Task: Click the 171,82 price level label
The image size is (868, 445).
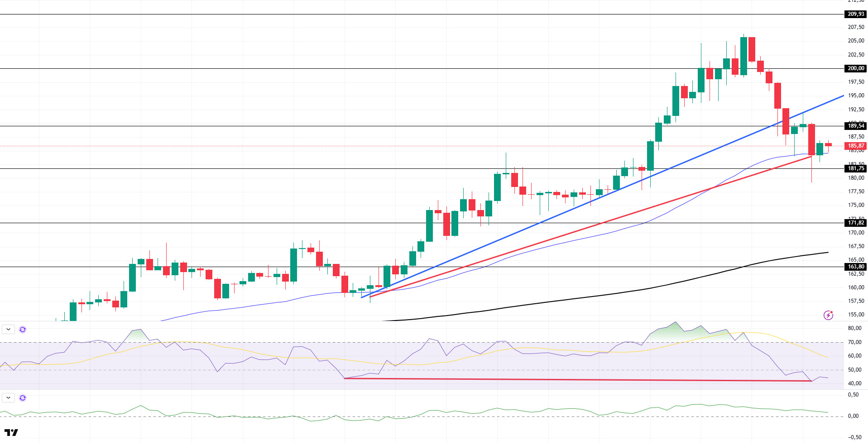Action: (x=856, y=223)
